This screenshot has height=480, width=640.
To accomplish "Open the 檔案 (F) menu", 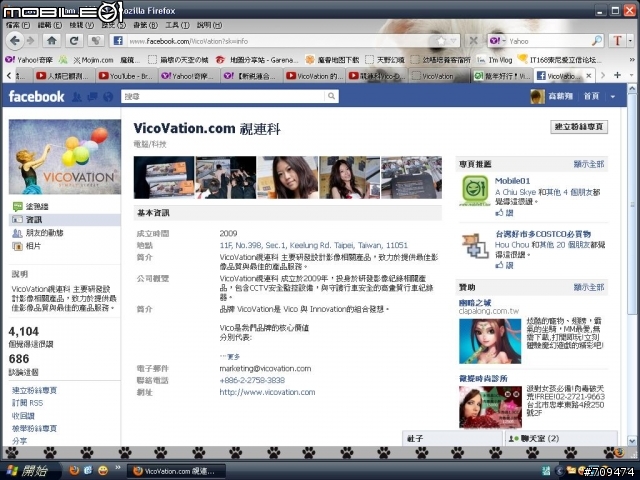I will pyautogui.click(x=18, y=25).
